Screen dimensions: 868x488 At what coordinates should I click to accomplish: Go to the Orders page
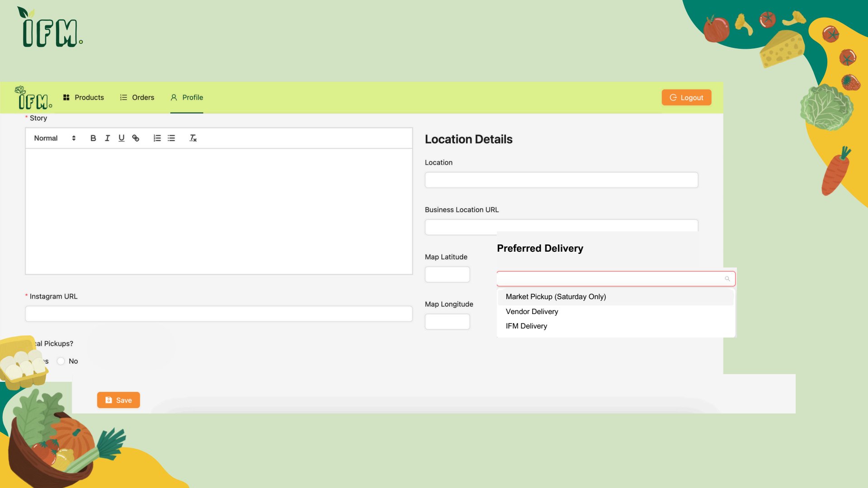tap(137, 98)
